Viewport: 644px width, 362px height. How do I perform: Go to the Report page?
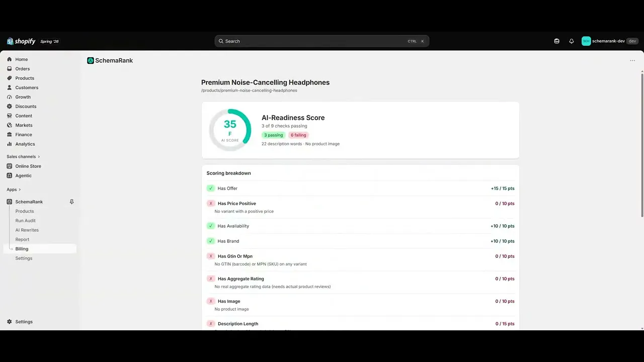pyautogui.click(x=22, y=239)
